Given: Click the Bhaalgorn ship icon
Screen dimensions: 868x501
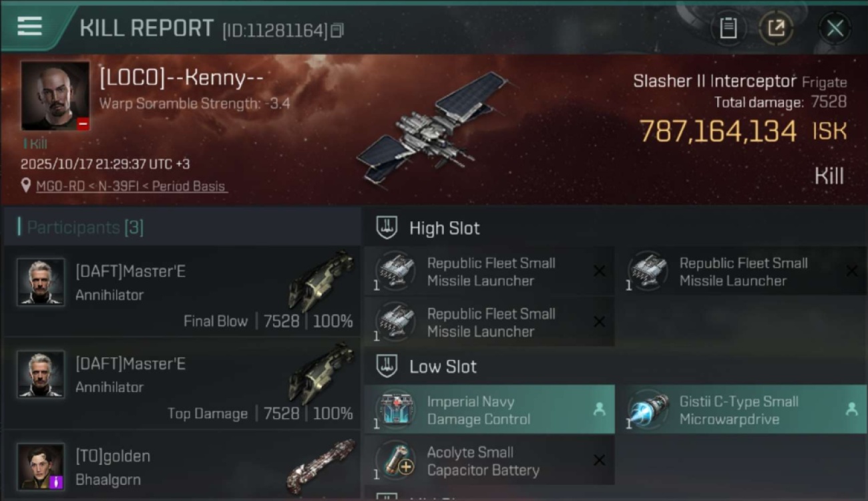Looking at the screenshot, I should tap(321, 466).
